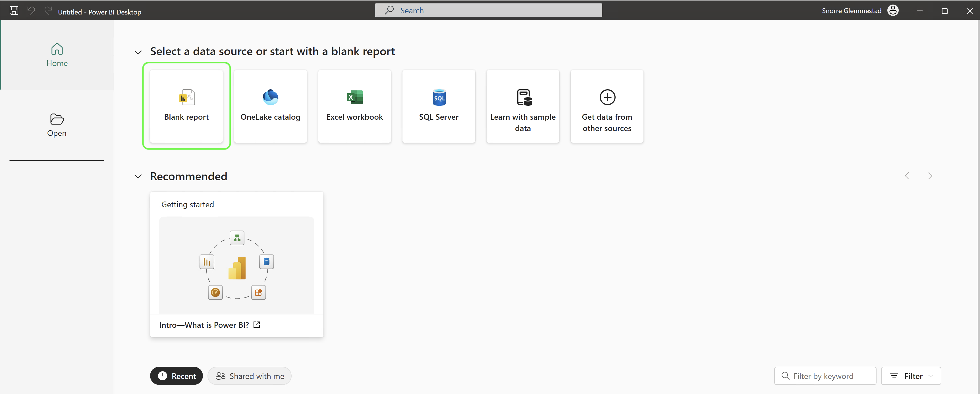Save the current report
This screenshot has height=394, width=980.
click(x=14, y=10)
